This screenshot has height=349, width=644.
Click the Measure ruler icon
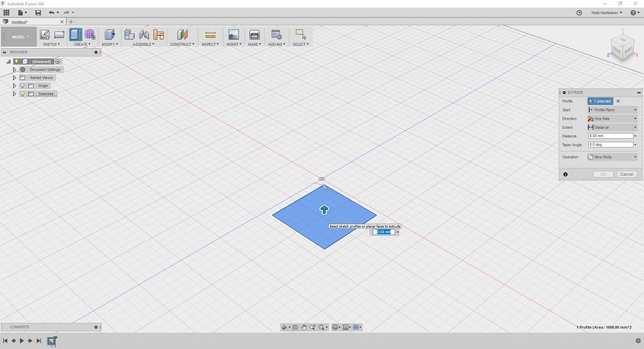tap(210, 35)
